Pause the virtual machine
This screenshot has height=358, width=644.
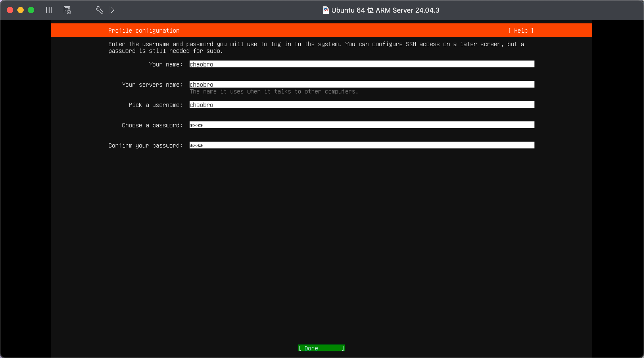click(49, 10)
